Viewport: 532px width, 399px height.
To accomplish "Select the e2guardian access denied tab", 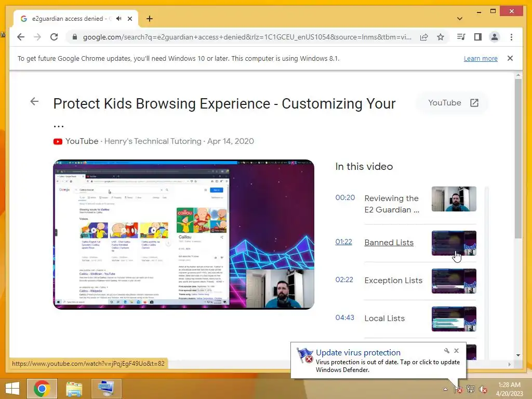I will click(75, 19).
